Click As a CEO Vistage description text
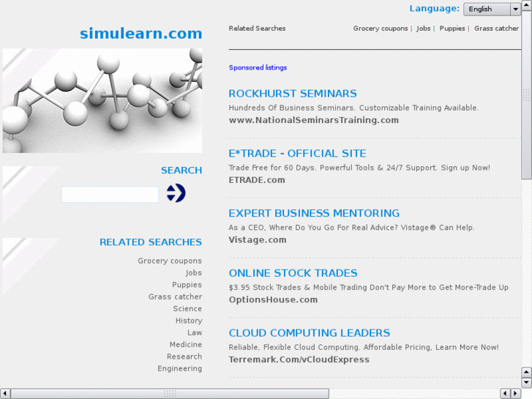This screenshot has height=399, width=532. 351,228
